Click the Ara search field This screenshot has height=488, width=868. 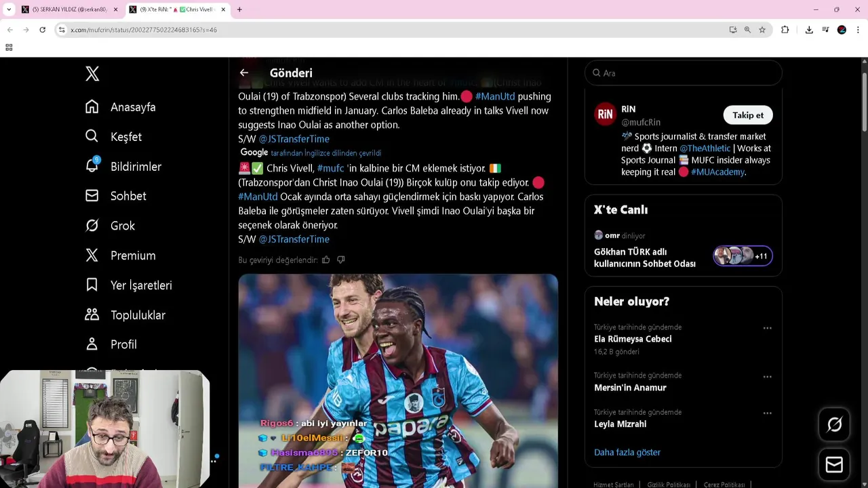tap(683, 73)
